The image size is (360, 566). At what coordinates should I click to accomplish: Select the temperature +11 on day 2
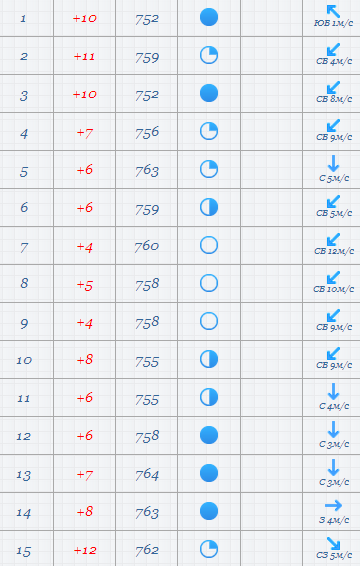(84, 56)
